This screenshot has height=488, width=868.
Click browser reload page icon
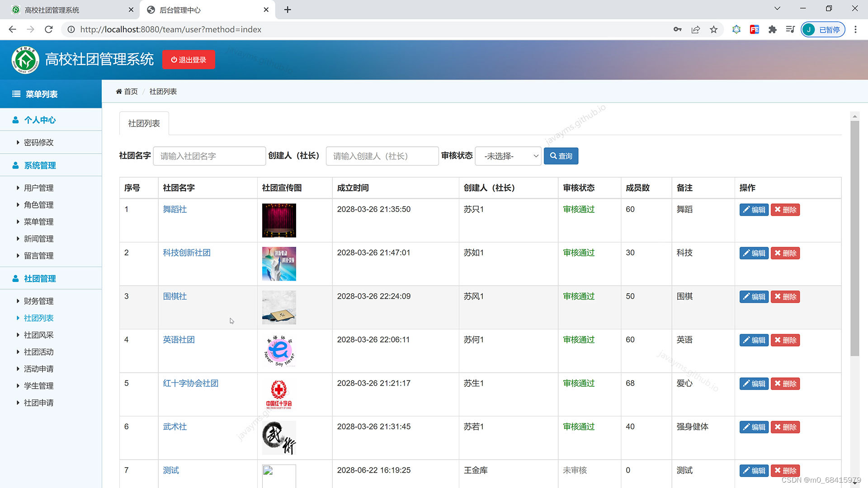pyautogui.click(x=49, y=29)
